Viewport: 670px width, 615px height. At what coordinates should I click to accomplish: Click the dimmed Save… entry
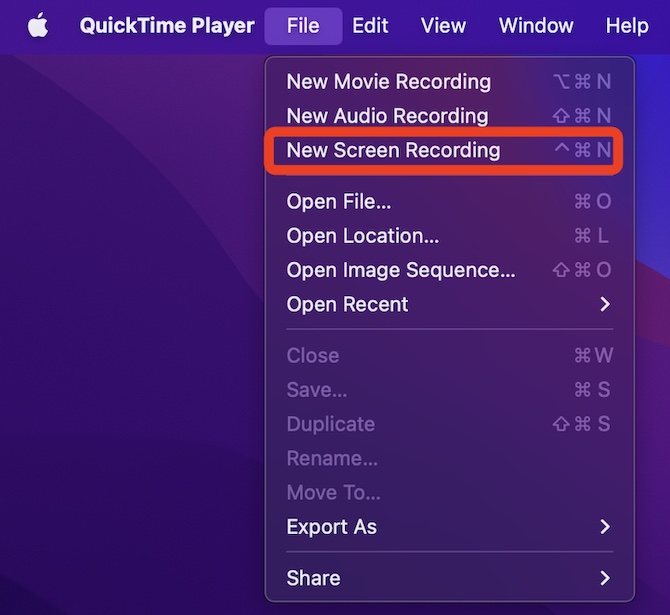tap(449, 390)
